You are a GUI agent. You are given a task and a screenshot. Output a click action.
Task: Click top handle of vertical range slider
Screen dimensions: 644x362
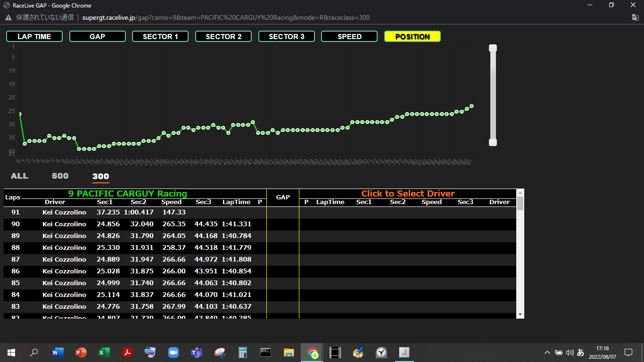pos(493,48)
